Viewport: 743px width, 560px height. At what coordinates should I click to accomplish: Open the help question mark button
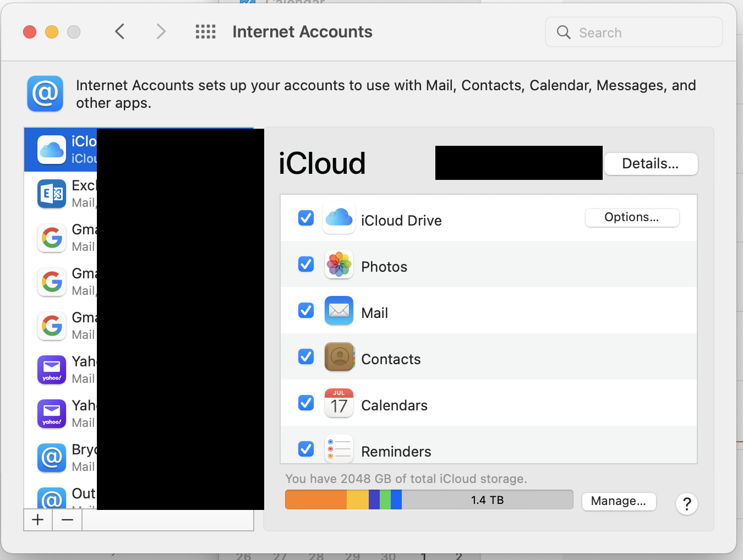[686, 503]
